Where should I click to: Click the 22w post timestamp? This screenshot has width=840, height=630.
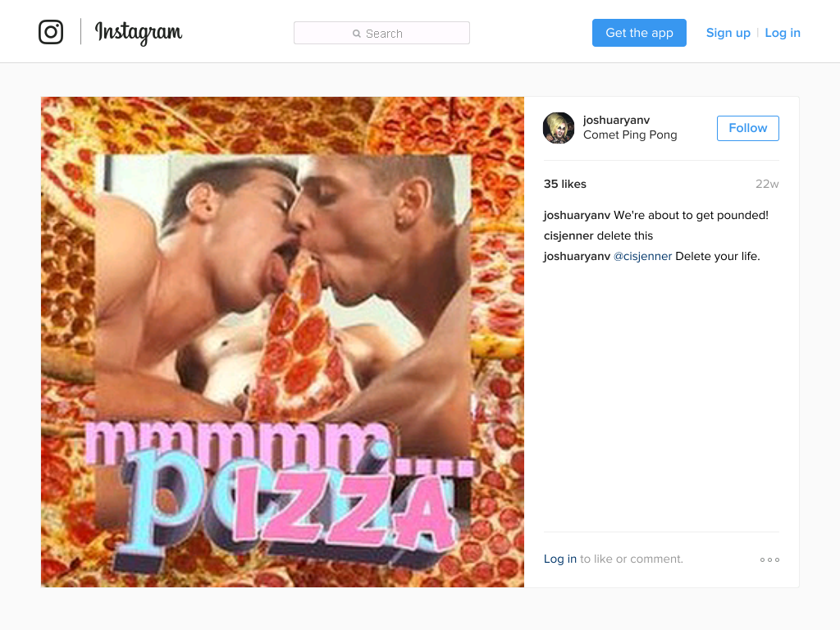click(767, 184)
